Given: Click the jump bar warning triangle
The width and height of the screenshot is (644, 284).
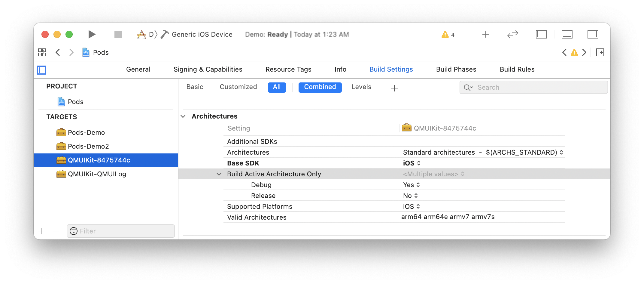Looking at the screenshot, I should 574,52.
